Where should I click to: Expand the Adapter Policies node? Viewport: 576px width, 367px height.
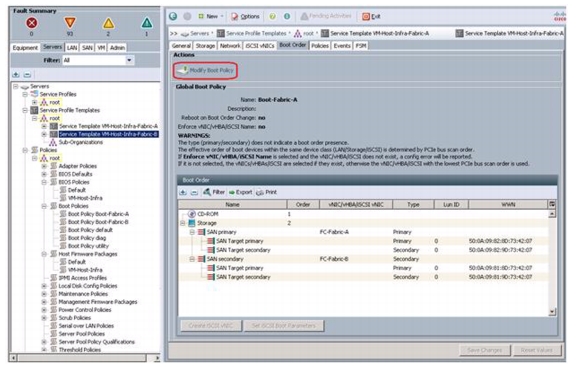tap(44, 166)
